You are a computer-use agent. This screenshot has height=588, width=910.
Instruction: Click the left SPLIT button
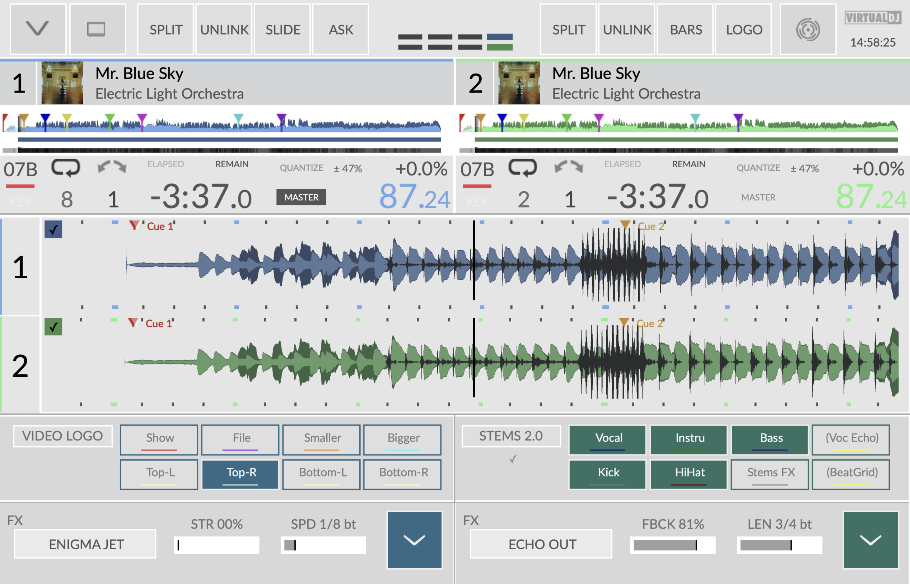[165, 29]
